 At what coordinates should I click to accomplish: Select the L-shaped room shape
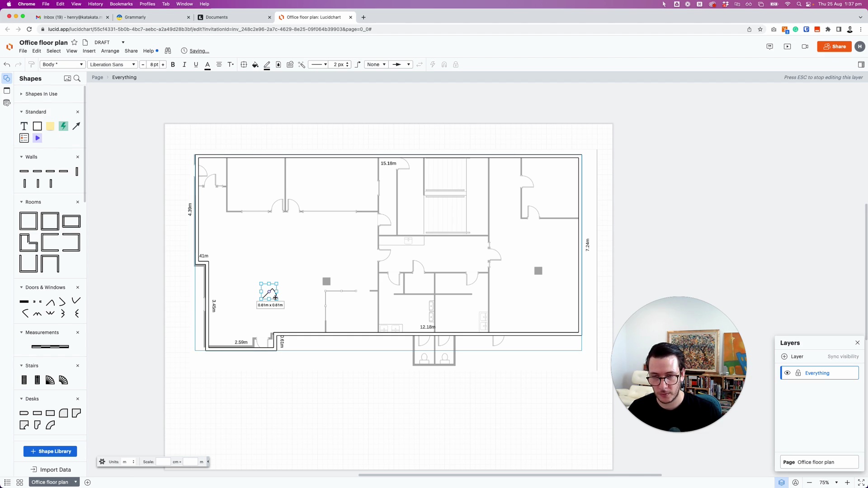tap(28, 243)
